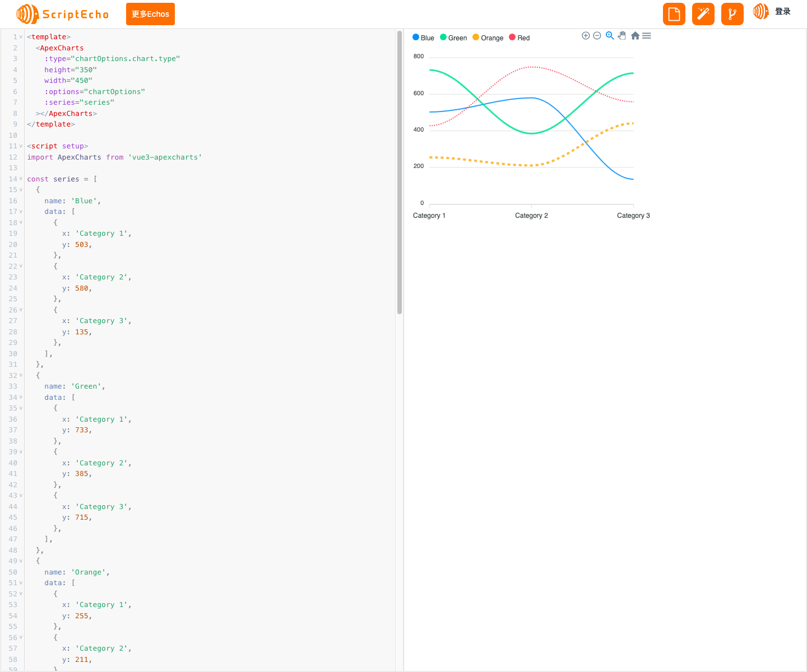Select the chart panning hand tool
The width and height of the screenshot is (807, 672).
coord(622,36)
